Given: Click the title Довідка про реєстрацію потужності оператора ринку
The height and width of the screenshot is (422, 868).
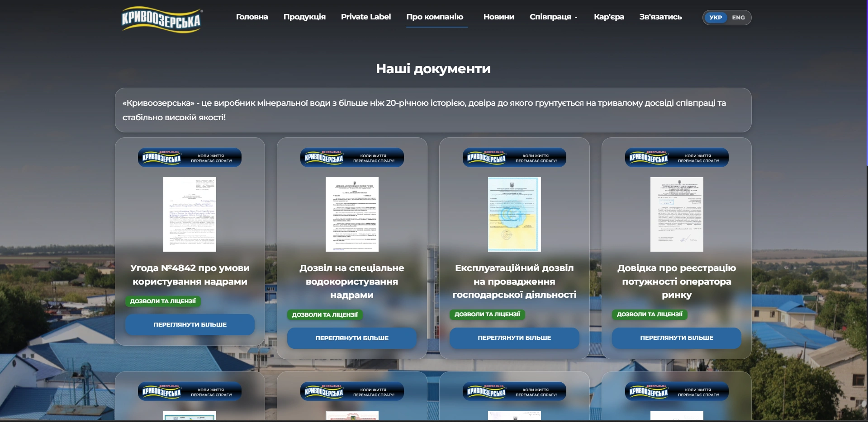Looking at the screenshot, I should tap(677, 281).
